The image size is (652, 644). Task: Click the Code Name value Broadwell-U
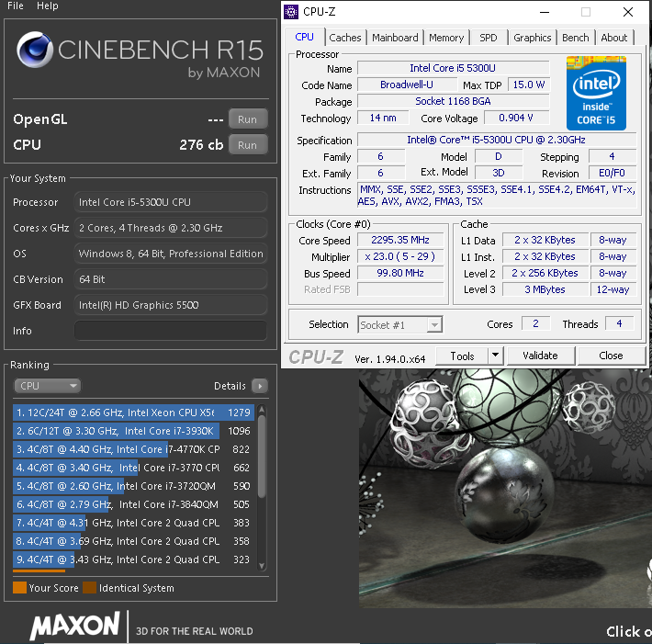click(x=407, y=85)
